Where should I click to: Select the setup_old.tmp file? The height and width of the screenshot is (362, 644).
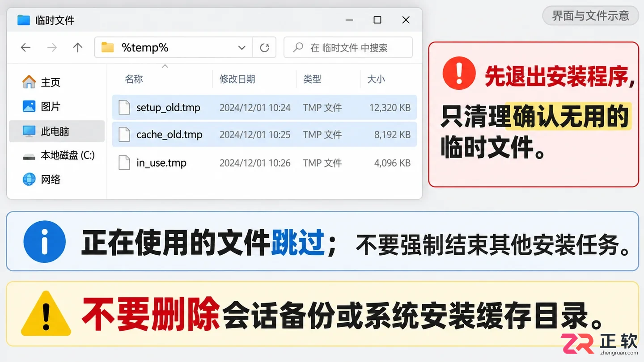pos(264,107)
